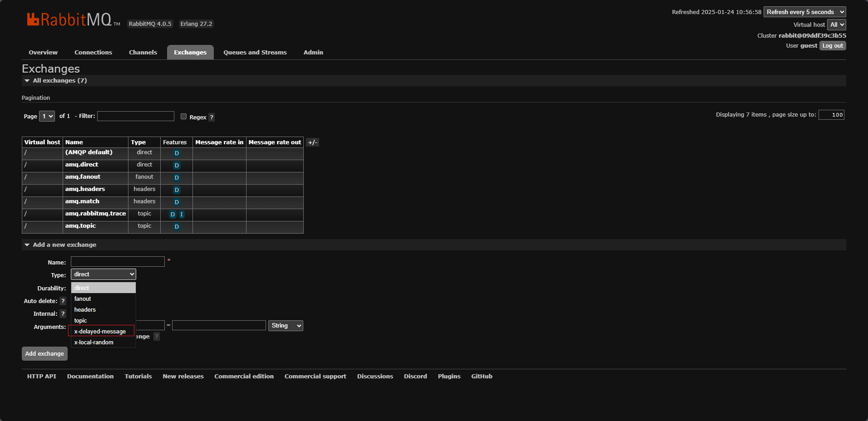Open the (AMQP default) exchange
This screenshot has height=421, width=868.
point(89,152)
